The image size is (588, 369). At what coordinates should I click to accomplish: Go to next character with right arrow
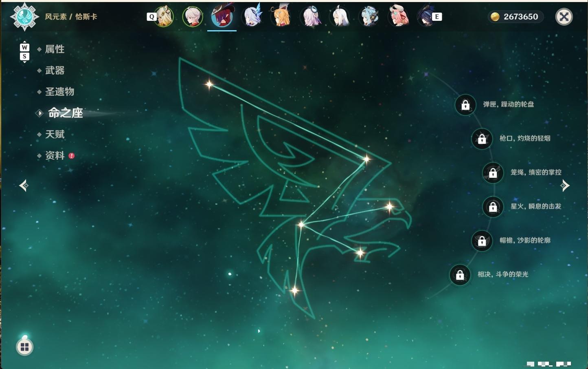[x=565, y=186]
